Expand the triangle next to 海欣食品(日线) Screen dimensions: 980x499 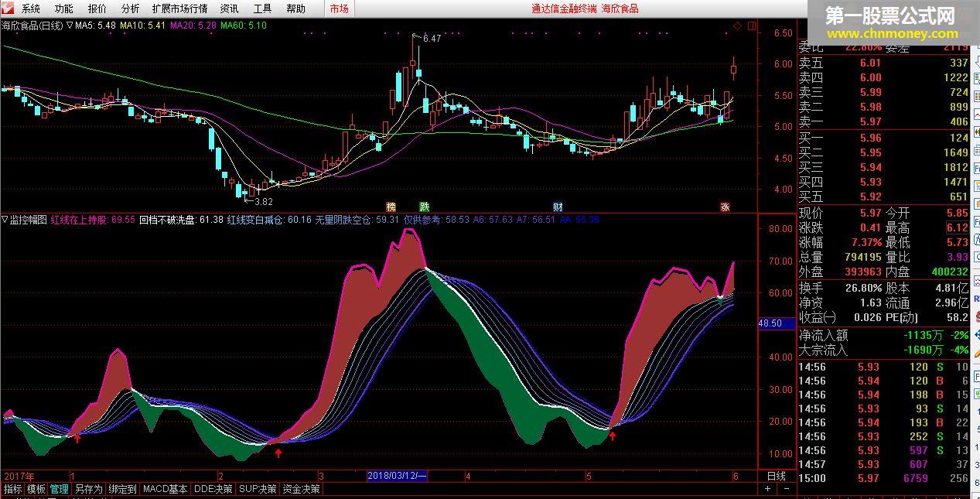(x=70, y=26)
